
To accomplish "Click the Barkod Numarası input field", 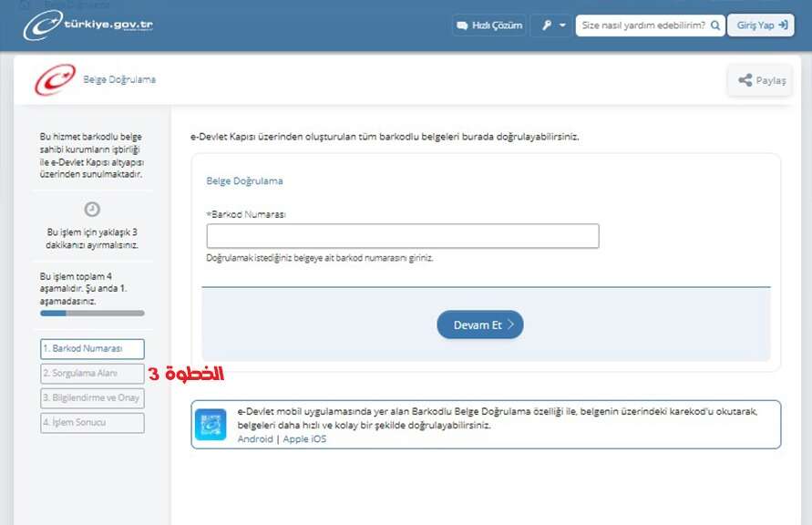I will (403, 236).
